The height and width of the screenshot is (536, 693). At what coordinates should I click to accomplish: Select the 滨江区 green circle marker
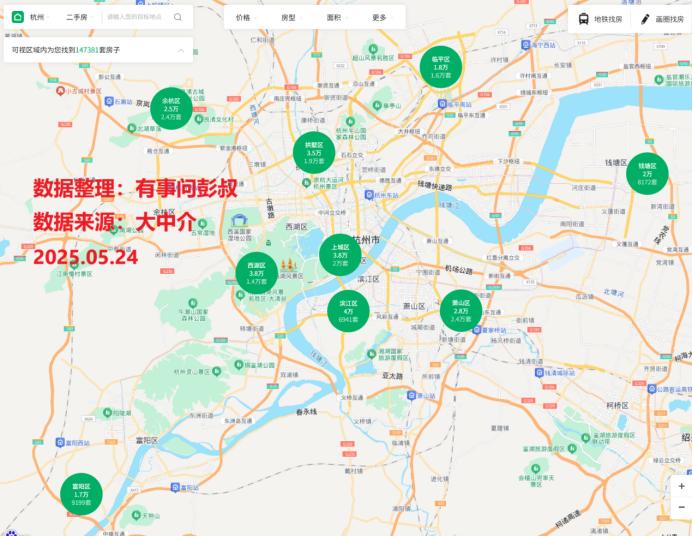(x=348, y=311)
